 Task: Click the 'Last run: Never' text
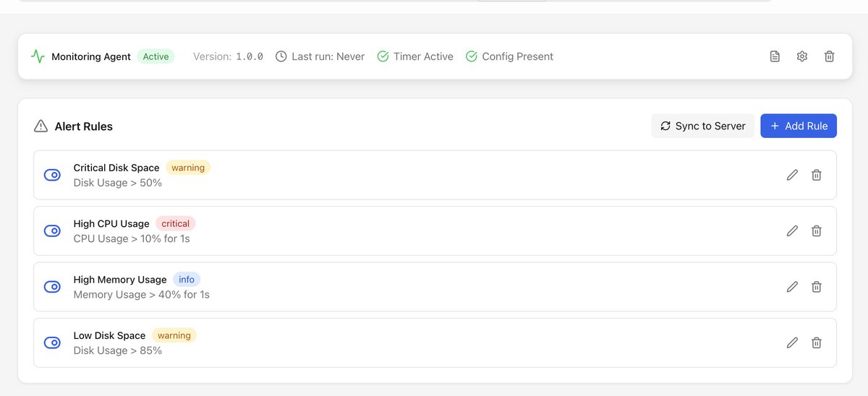(x=328, y=56)
